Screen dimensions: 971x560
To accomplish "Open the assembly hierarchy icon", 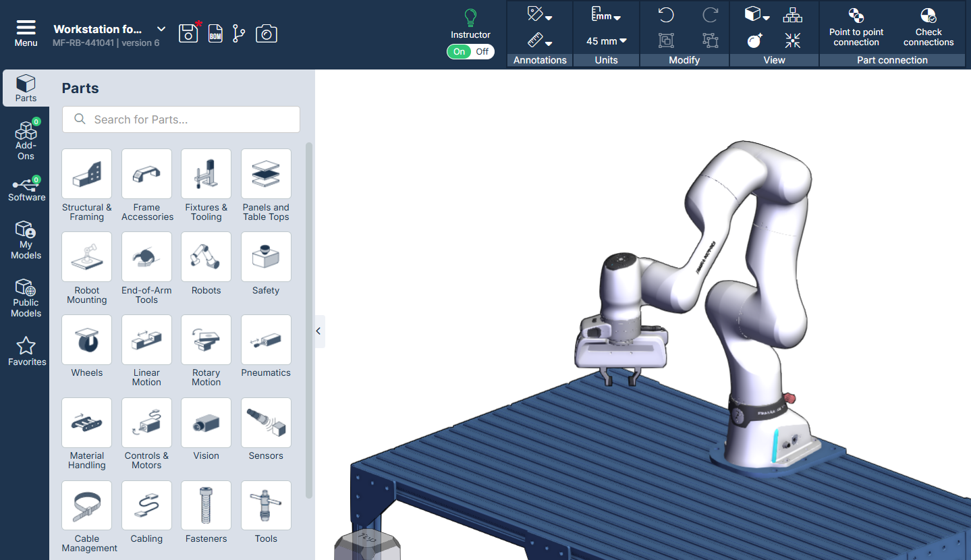I will pos(792,13).
